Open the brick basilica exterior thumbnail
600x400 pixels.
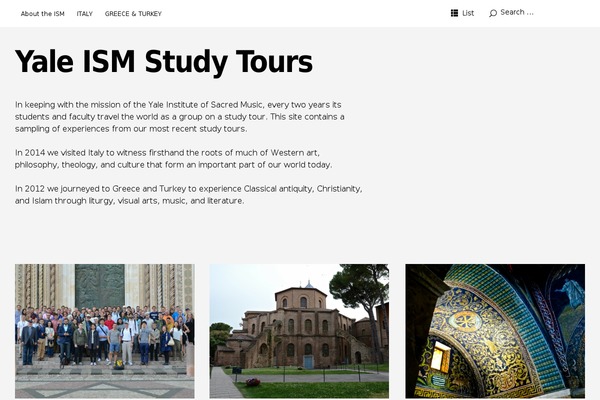[x=299, y=331]
